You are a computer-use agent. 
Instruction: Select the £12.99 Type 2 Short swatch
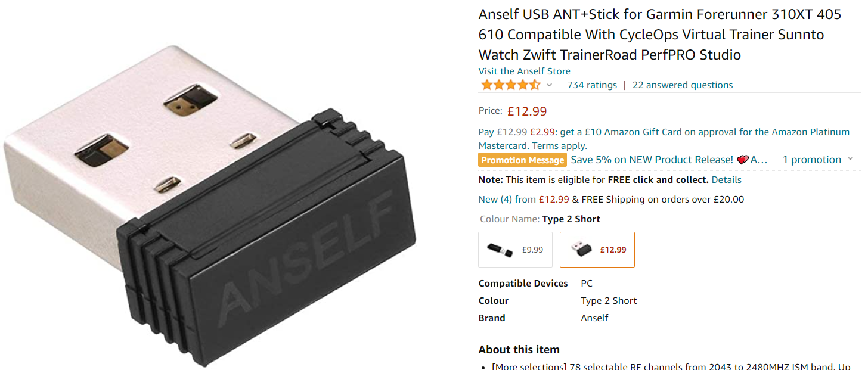pos(597,250)
